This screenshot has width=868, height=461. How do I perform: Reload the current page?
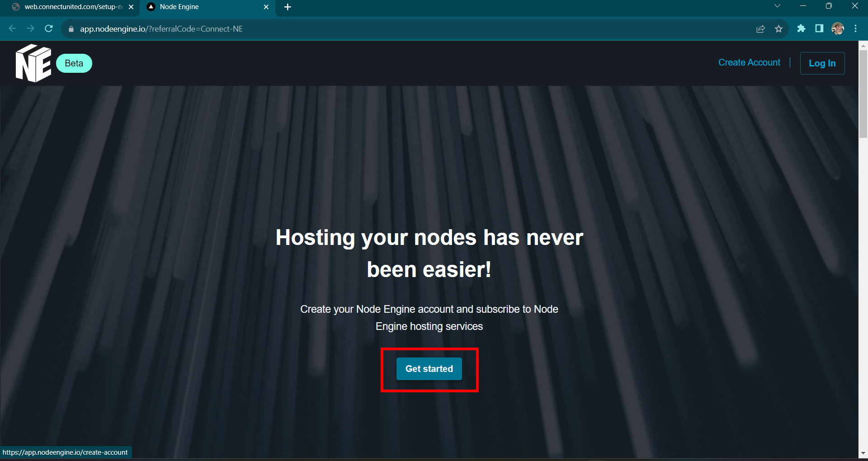point(49,28)
